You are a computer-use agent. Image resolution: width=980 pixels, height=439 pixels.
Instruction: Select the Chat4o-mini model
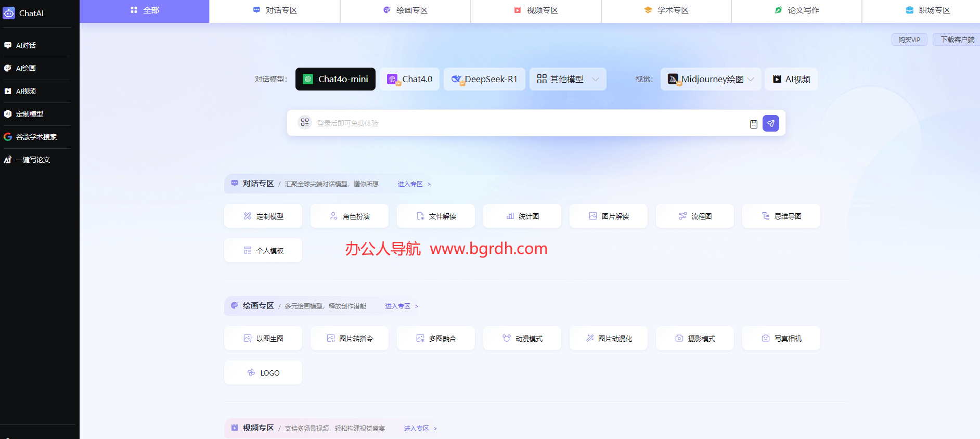click(336, 79)
